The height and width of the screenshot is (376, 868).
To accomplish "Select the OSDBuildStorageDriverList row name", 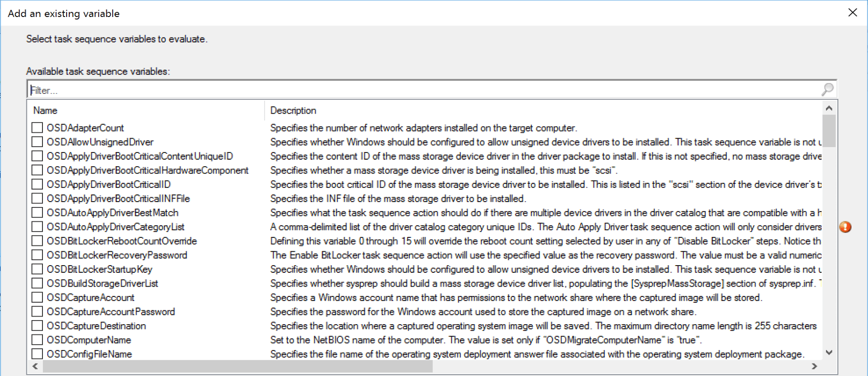I will (x=102, y=283).
